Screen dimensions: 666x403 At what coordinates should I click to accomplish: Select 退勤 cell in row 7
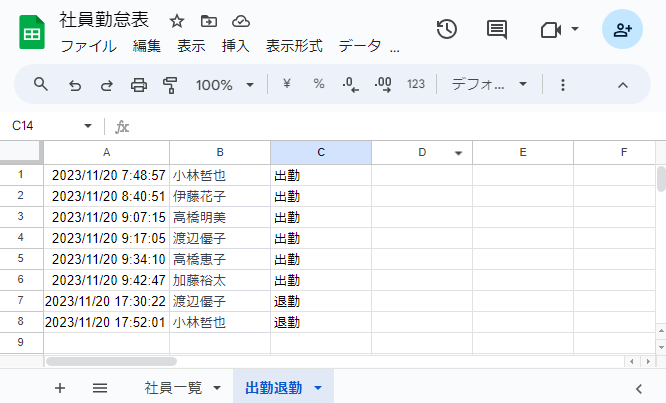(321, 301)
